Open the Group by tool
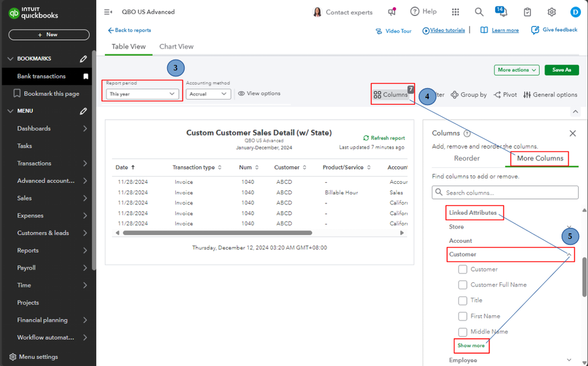588x366 pixels. click(x=469, y=95)
